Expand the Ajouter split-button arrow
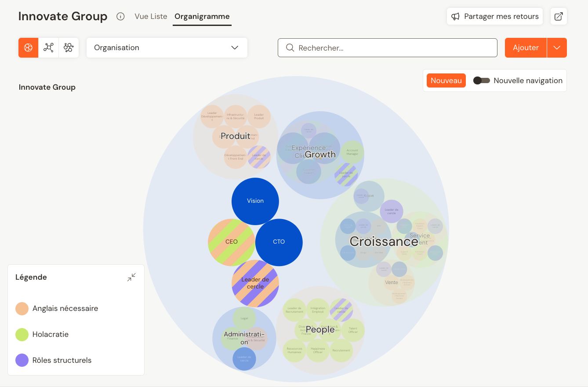 click(557, 47)
